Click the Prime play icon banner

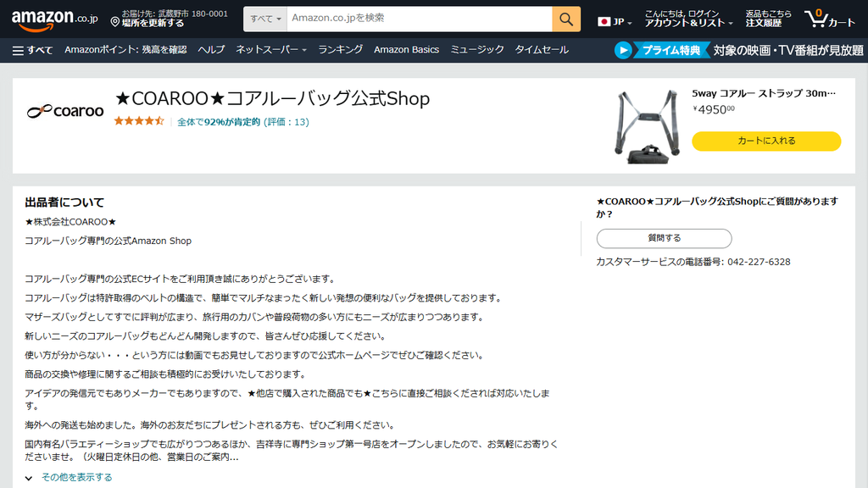click(x=623, y=50)
